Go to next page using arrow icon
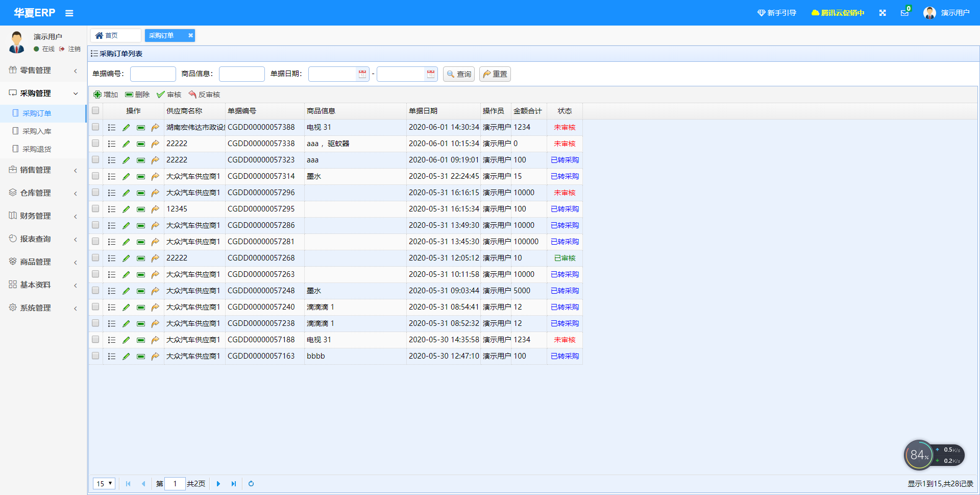 click(218, 484)
